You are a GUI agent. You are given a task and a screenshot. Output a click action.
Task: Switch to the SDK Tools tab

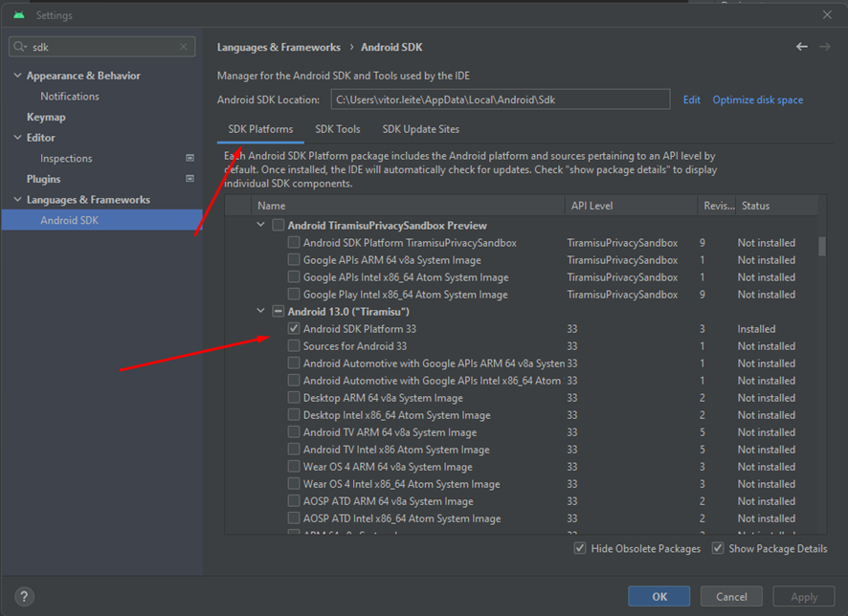(x=338, y=129)
